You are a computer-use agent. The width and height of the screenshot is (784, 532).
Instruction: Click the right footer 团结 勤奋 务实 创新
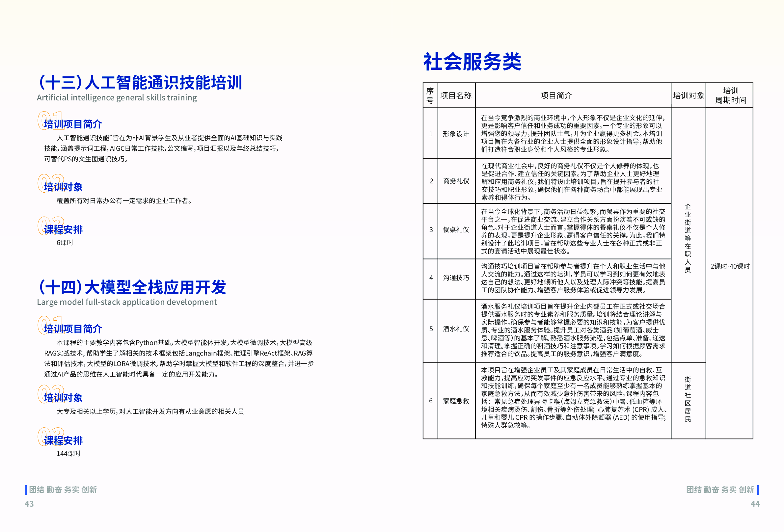720,490
